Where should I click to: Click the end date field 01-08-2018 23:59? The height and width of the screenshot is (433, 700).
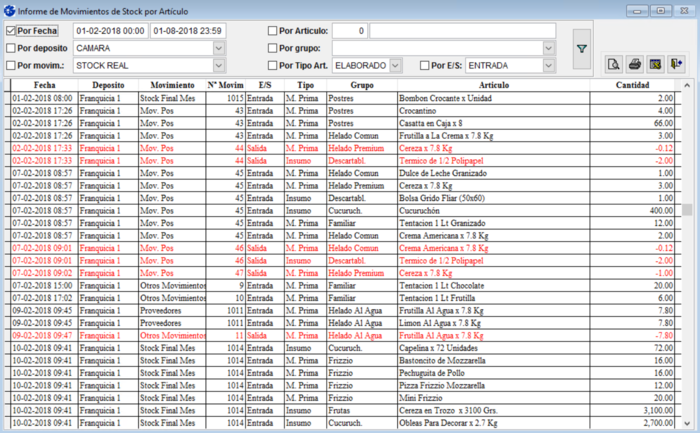pos(188,31)
